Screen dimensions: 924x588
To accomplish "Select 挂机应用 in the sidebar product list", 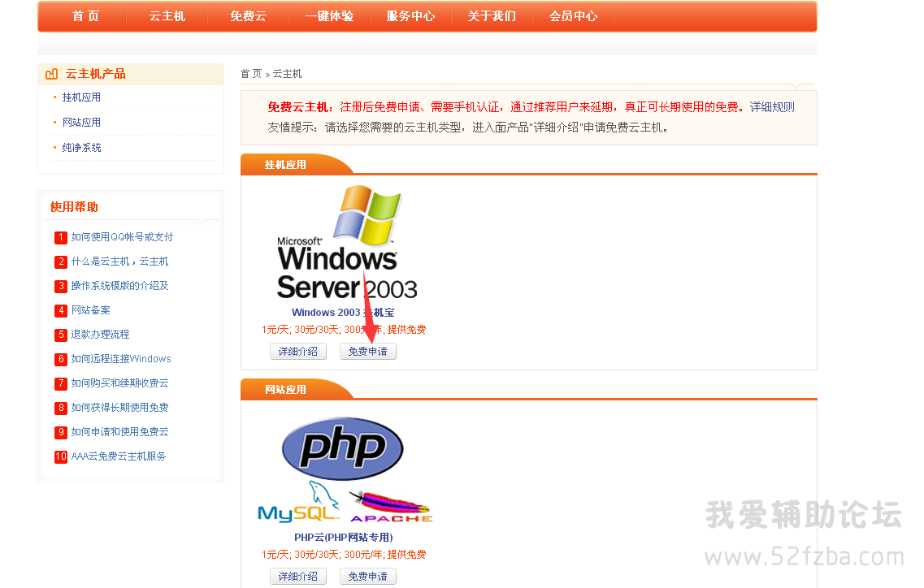I will tap(81, 97).
